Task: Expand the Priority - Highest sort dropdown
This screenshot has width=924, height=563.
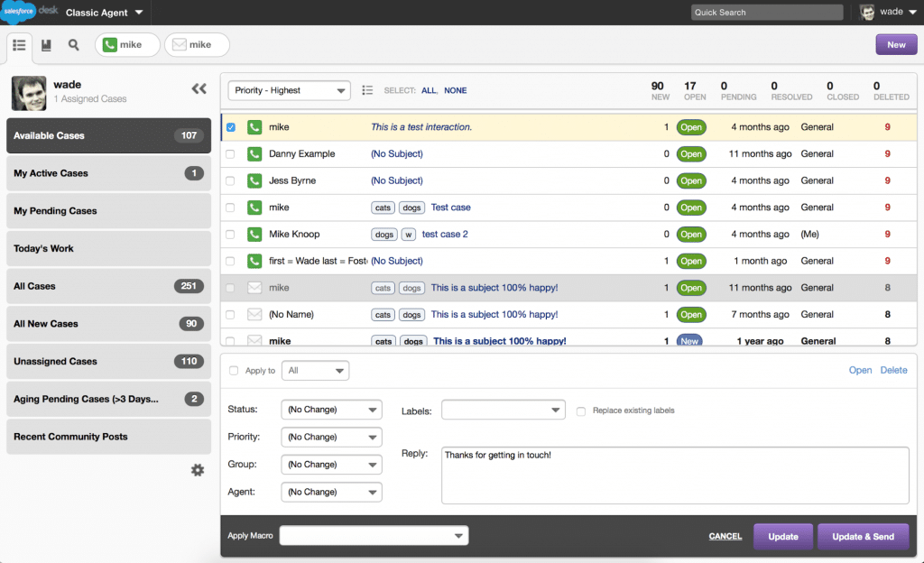Action: (x=289, y=90)
